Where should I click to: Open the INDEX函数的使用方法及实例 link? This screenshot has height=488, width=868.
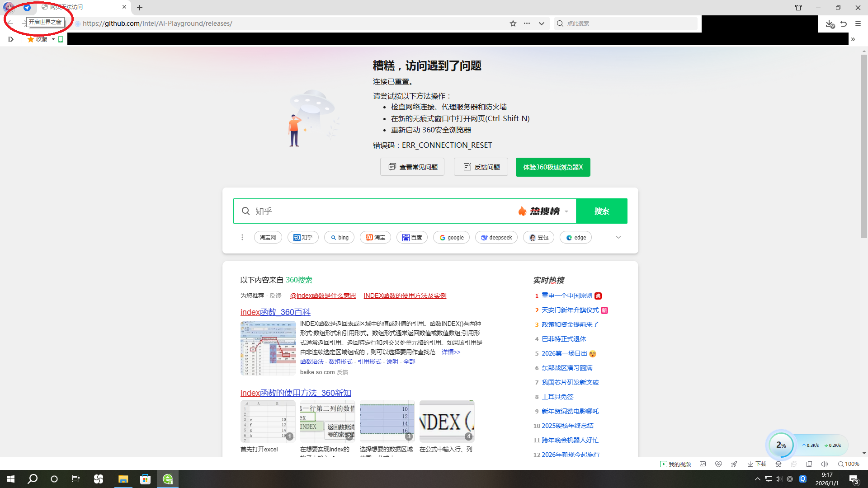coord(405,296)
